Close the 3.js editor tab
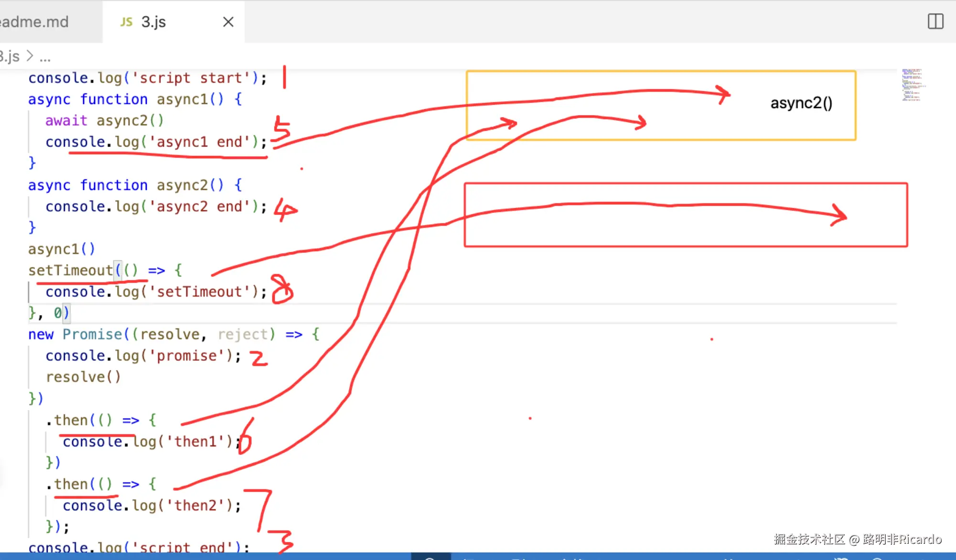The width and height of the screenshot is (956, 560). pyautogui.click(x=228, y=22)
